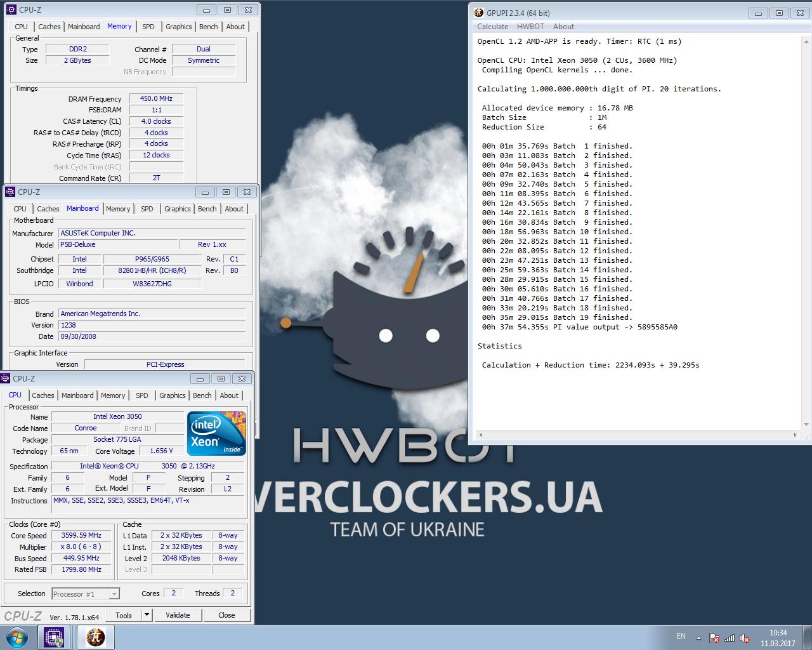Click the DRAM Frequency value 450.0 MHz
The width and height of the screenshot is (812, 650).
point(156,99)
